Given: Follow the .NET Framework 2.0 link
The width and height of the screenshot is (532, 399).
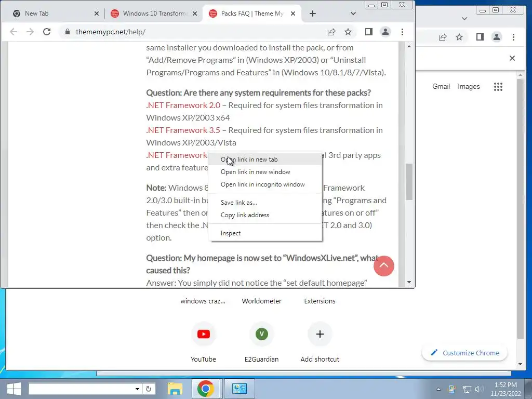Looking at the screenshot, I should click(x=183, y=105).
